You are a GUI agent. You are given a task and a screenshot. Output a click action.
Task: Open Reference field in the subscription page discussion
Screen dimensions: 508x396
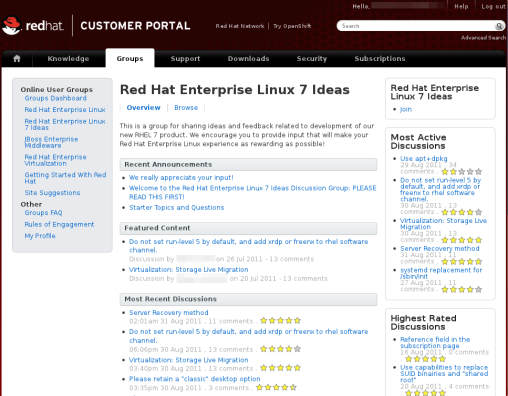click(435, 343)
